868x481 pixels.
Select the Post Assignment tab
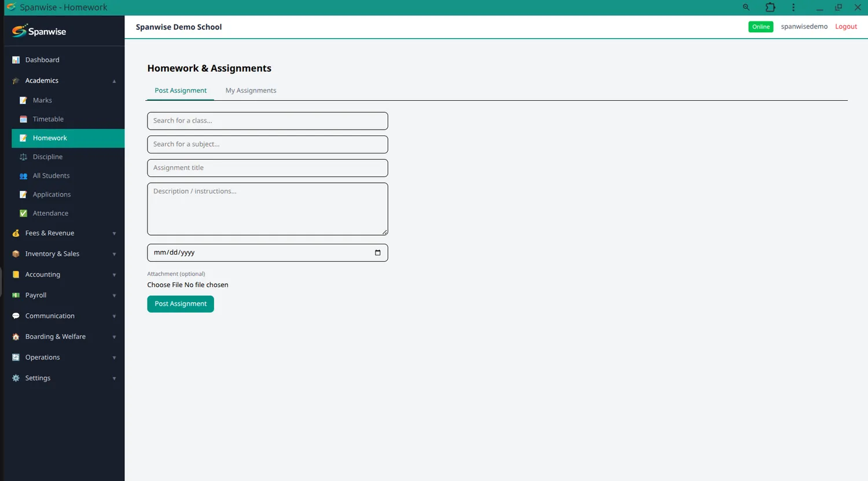click(181, 90)
